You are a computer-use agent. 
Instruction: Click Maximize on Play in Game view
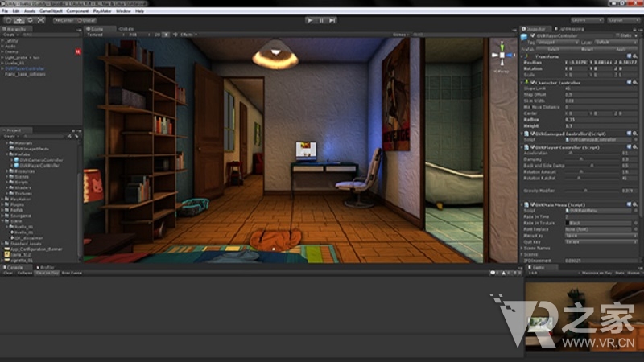pos(597,273)
